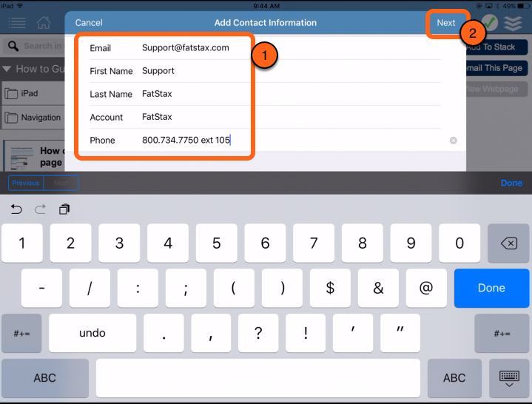Tap the exclamation mark key
The height and width of the screenshot is (404, 532).
pos(306,333)
